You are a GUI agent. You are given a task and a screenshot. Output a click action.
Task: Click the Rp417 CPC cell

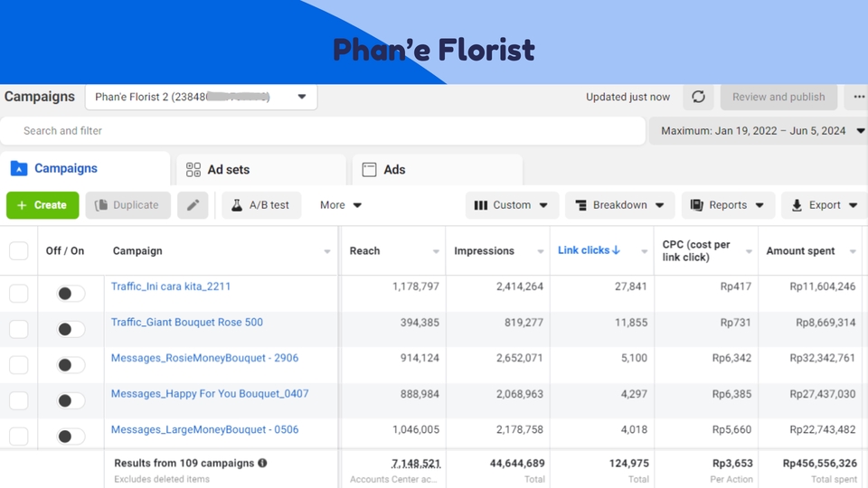click(x=736, y=286)
